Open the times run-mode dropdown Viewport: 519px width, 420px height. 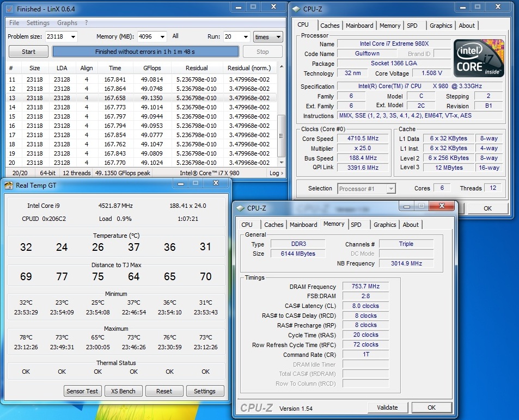coord(278,37)
